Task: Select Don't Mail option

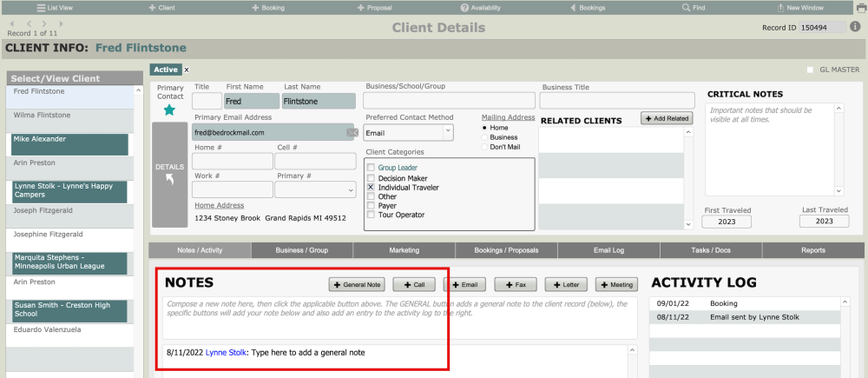Action: 485,147
